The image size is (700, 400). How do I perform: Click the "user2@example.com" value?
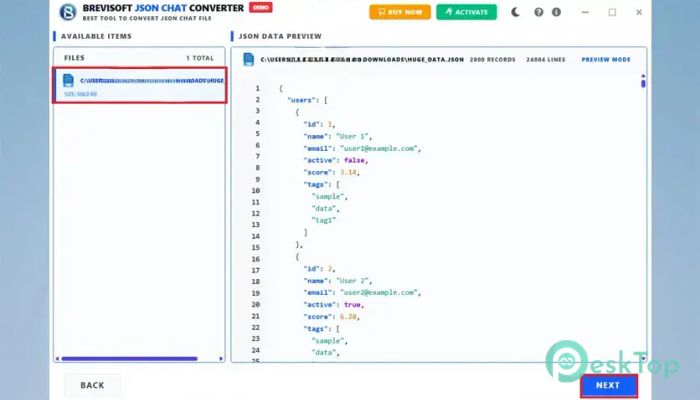379,293
